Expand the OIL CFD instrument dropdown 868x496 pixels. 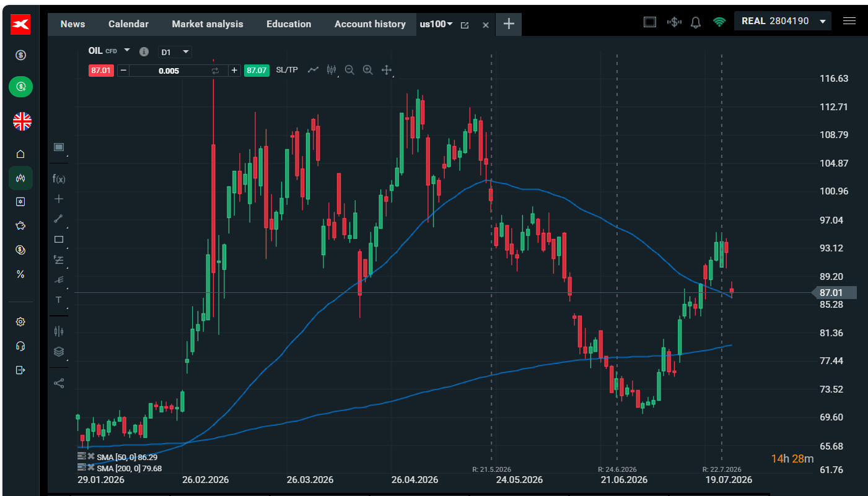point(127,50)
